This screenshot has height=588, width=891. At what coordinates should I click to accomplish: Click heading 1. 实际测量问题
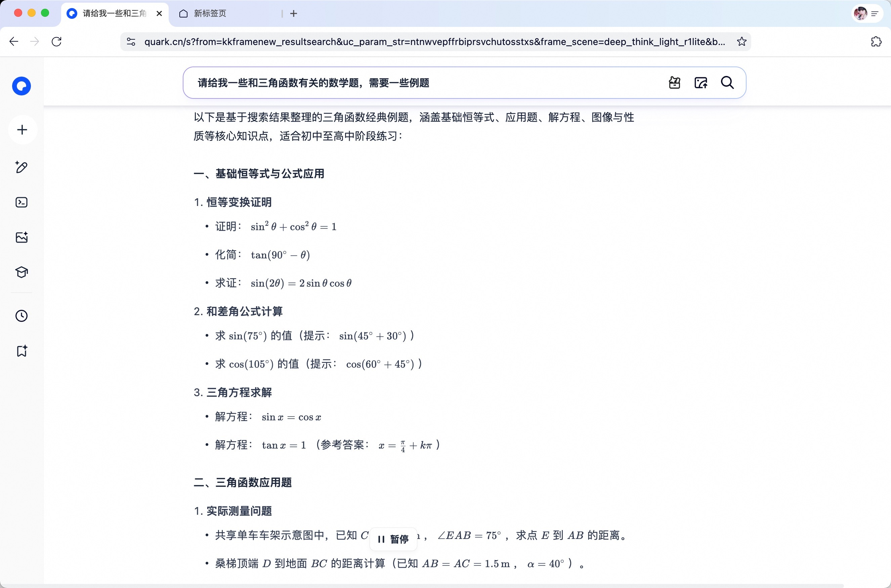232,511
